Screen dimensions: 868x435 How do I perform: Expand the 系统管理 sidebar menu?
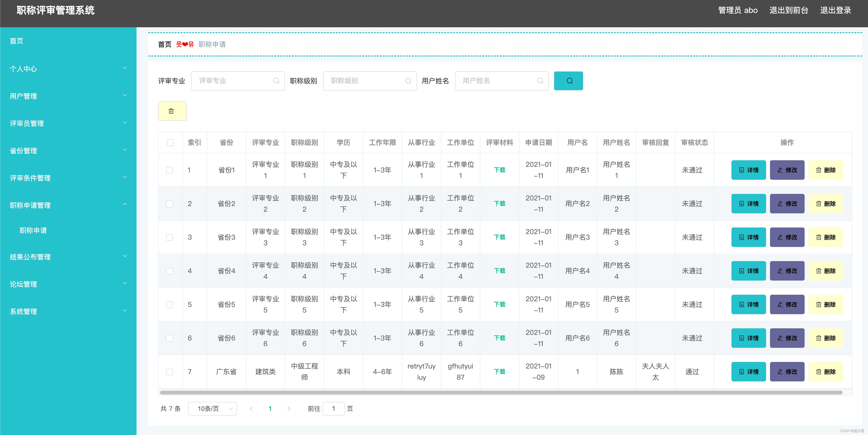point(68,311)
